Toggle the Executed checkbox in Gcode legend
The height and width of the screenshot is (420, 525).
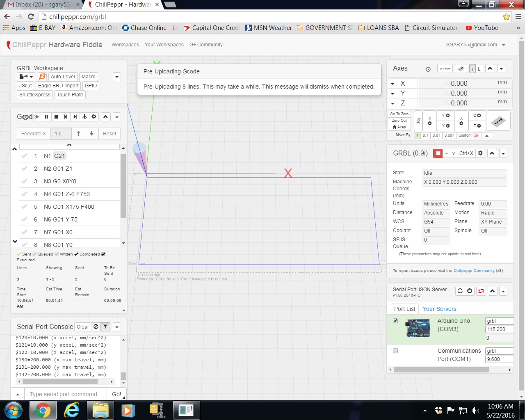pos(103,254)
